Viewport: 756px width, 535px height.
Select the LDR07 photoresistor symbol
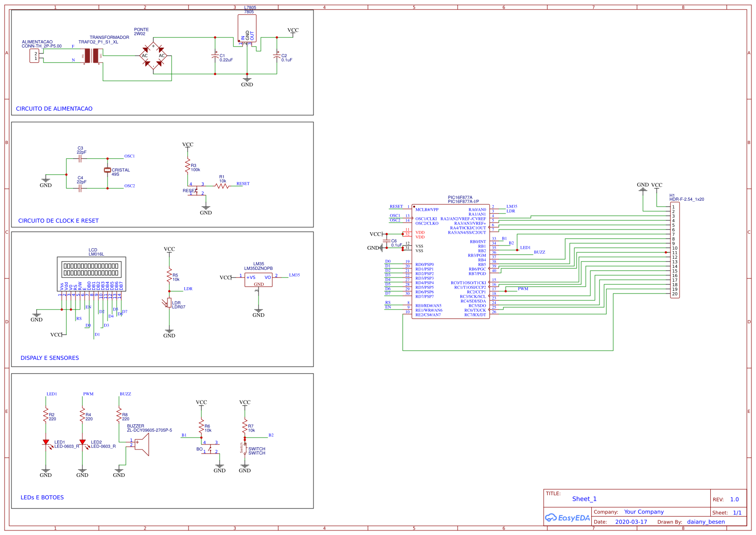coord(170,303)
